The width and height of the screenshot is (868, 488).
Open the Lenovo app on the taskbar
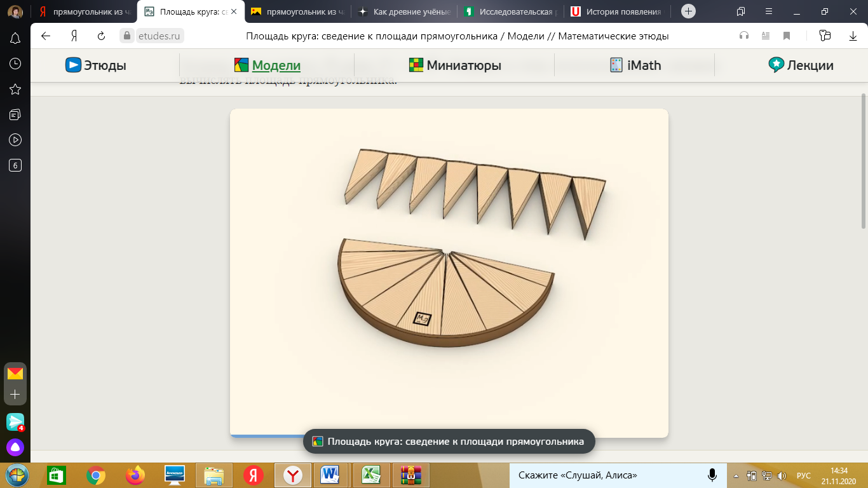(x=174, y=475)
